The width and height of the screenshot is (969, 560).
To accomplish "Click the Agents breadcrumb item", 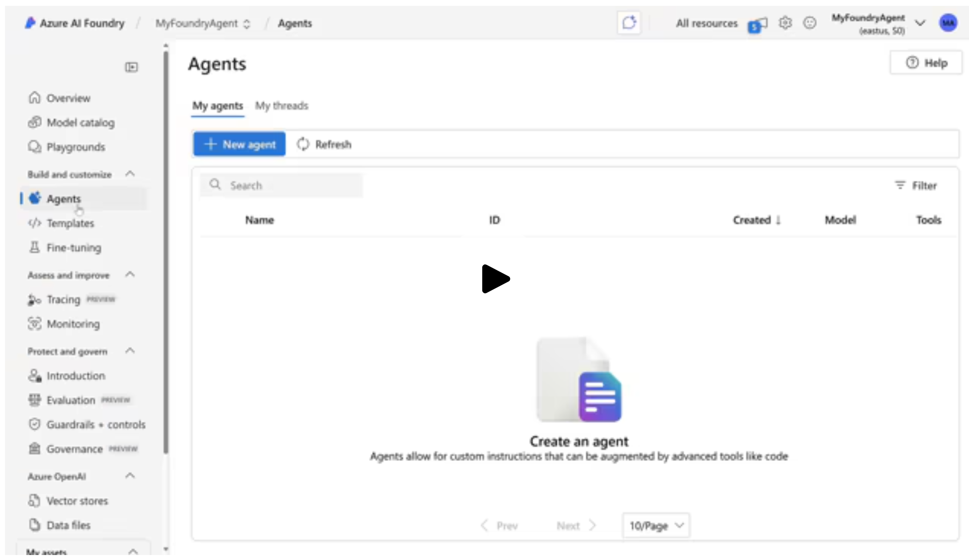I will pos(295,24).
